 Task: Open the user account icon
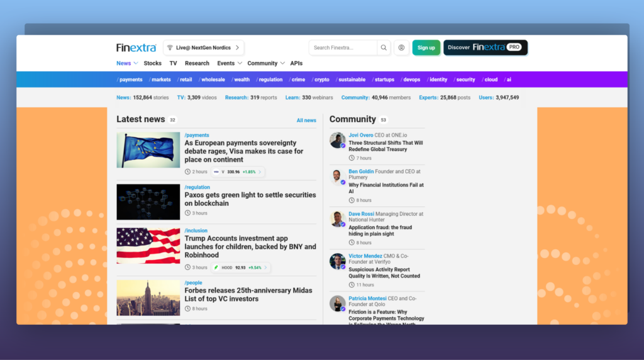point(401,48)
